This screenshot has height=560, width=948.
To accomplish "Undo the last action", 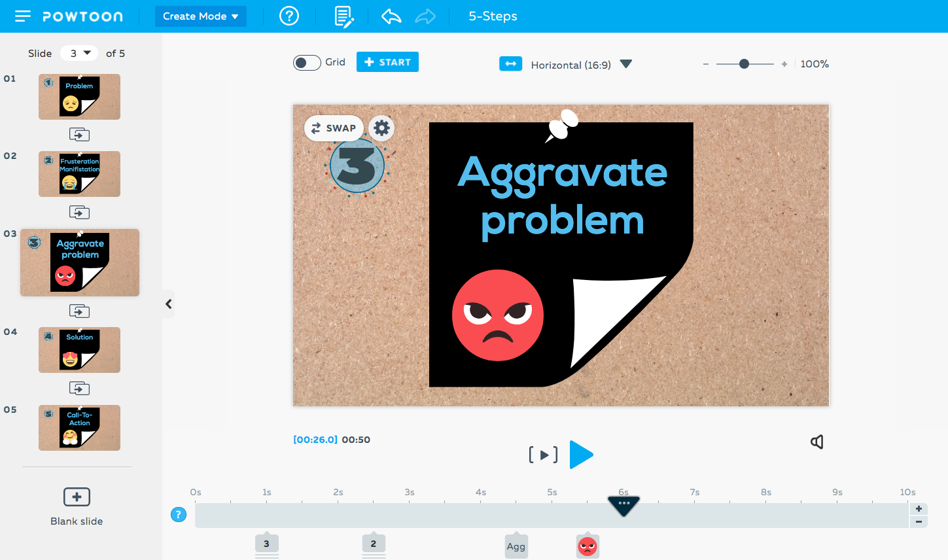I will [391, 16].
